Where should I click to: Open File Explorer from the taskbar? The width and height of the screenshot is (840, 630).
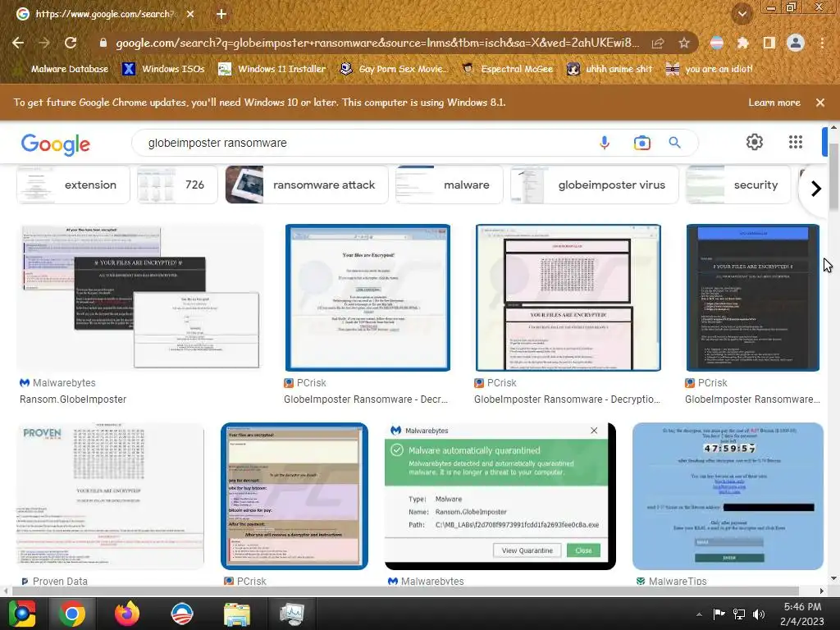coord(237,614)
